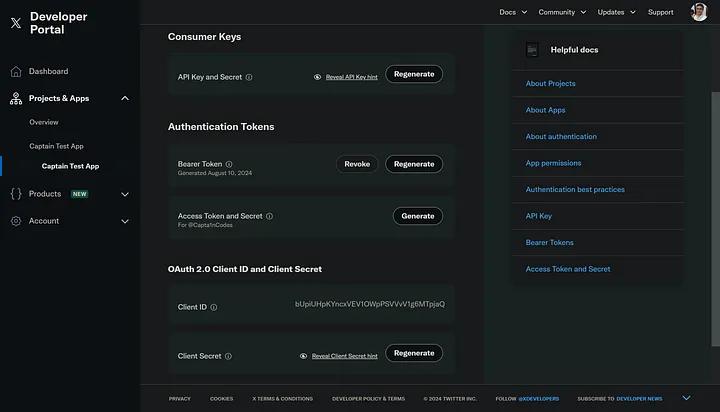Image resolution: width=720 pixels, height=412 pixels.
Task: Open Authentication best practices doc
Action: (575, 189)
